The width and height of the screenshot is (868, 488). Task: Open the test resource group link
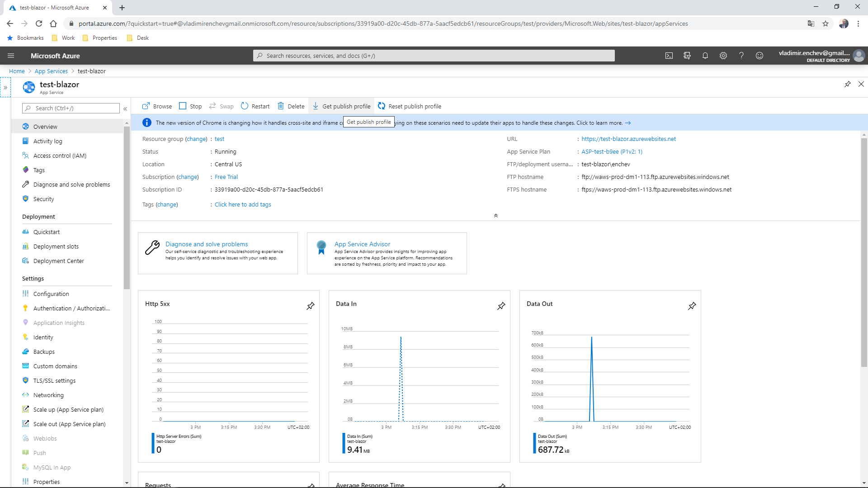pyautogui.click(x=219, y=139)
